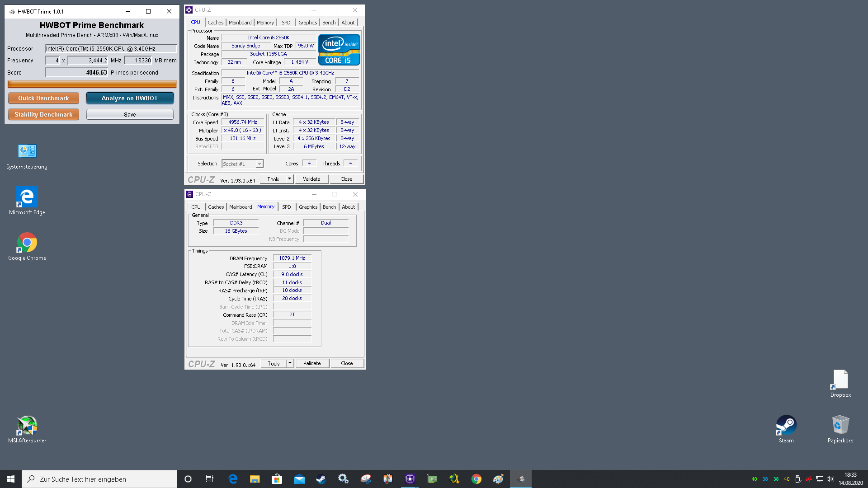Open Memory tab in top CPU-Z window
Image resolution: width=868 pixels, height=488 pixels.
tap(265, 23)
